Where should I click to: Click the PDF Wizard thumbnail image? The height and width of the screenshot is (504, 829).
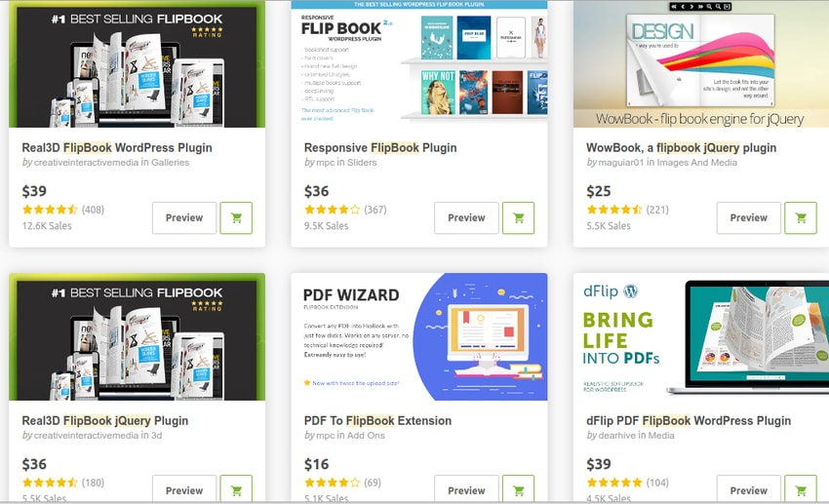tap(419, 337)
